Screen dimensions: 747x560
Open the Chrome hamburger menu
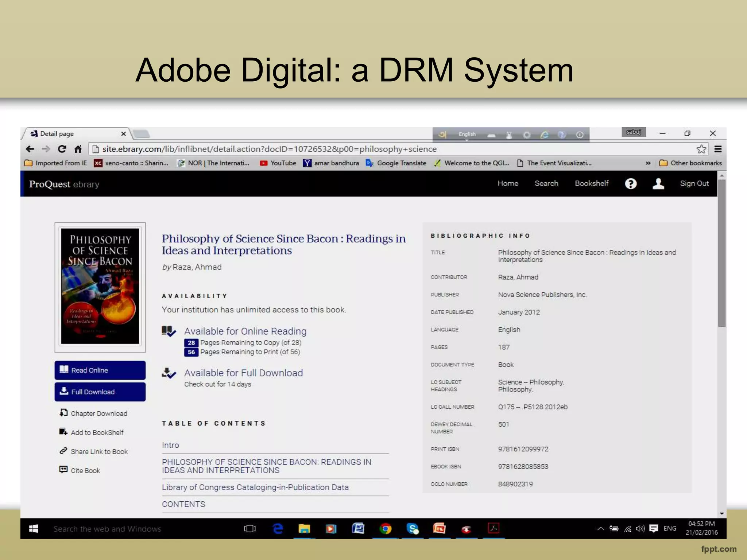(718, 149)
